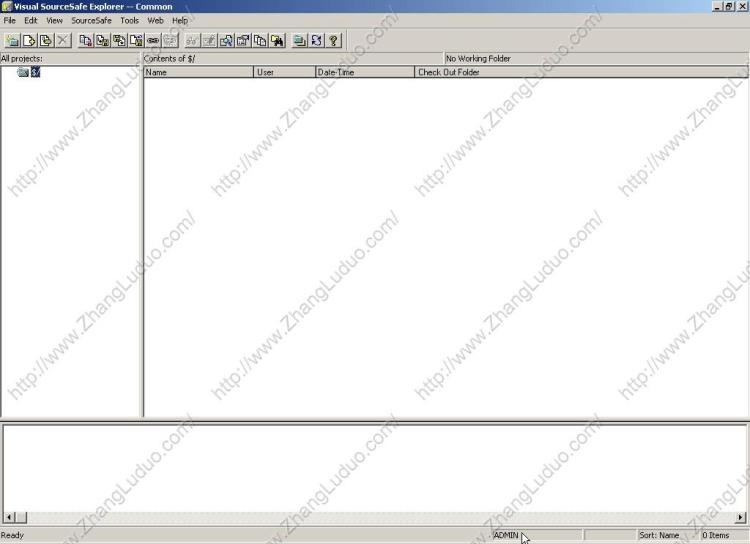Sort by the Name column header
Viewport: 750px width, 544px height.
tap(199, 72)
